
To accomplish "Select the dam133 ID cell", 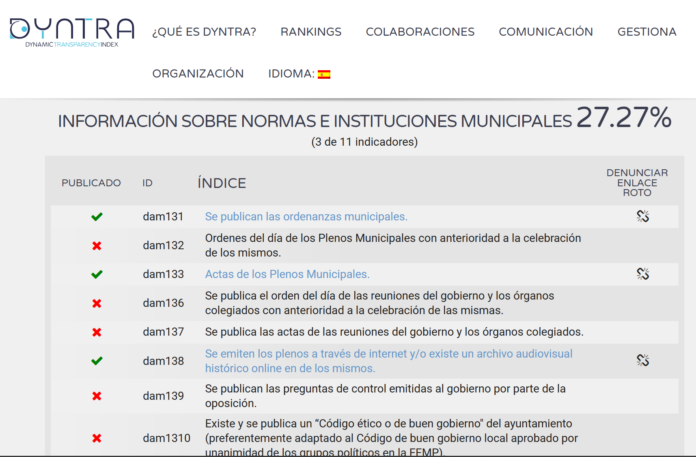I will (163, 274).
